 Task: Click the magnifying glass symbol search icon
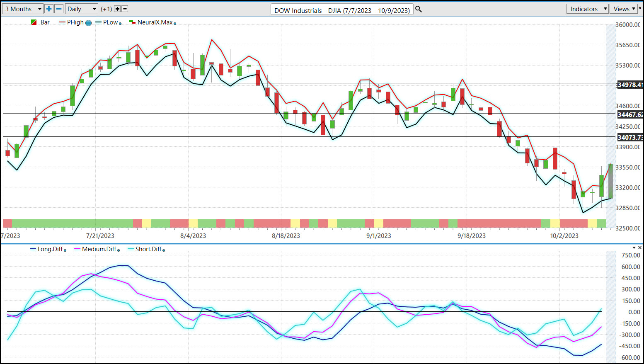tap(419, 9)
